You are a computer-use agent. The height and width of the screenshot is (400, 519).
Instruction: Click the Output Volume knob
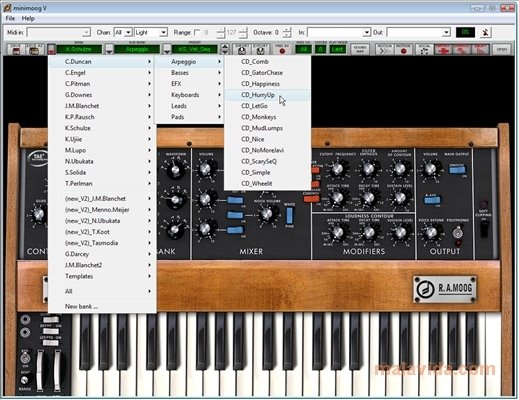pyautogui.click(x=430, y=169)
